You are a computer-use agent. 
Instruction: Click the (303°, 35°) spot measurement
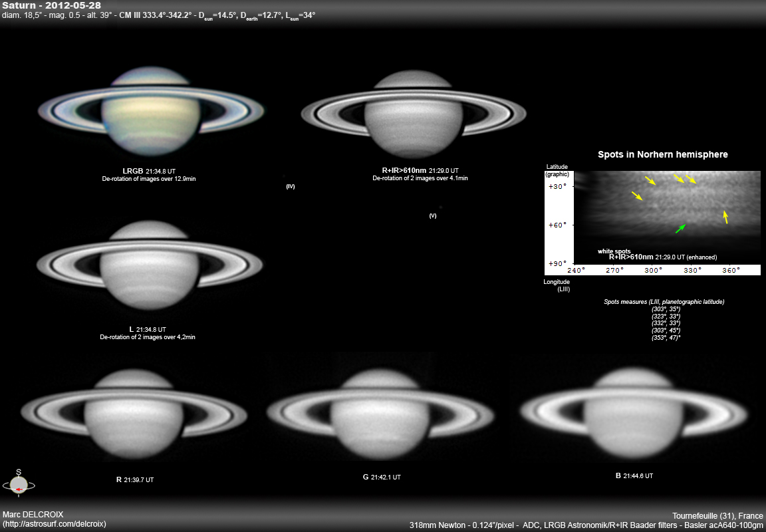(666, 309)
